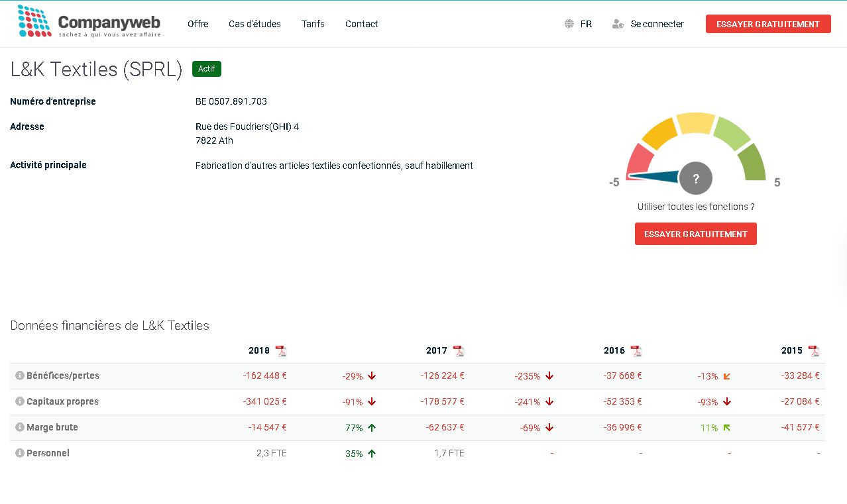The width and height of the screenshot is (847, 504).
Task: Click the 1,7 FTE personnel value
Action: (449, 453)
